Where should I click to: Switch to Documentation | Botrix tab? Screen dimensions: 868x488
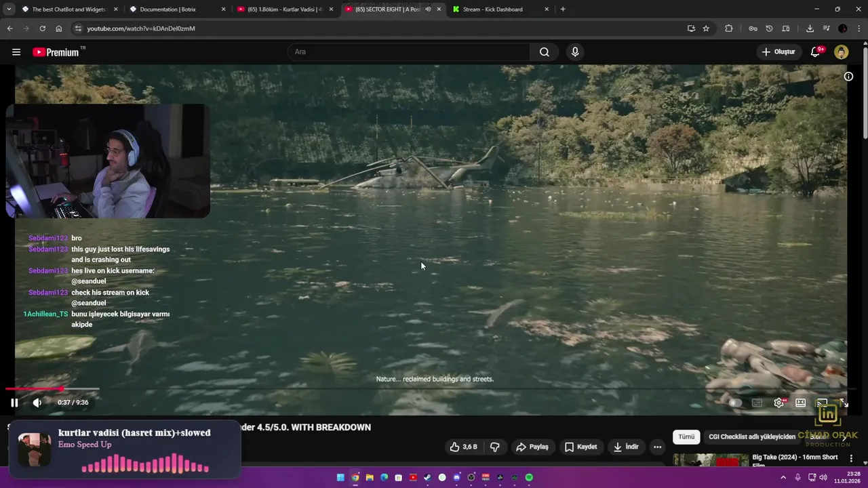[176, 9]
